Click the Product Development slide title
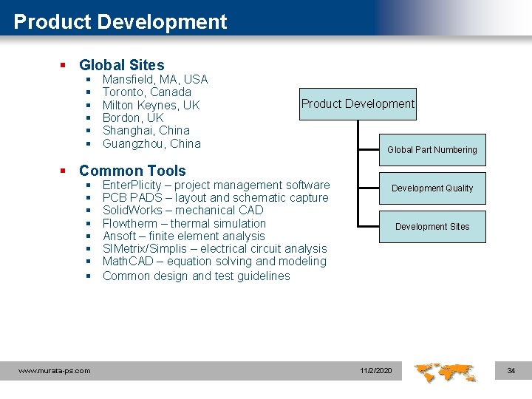 tap(120, 21)
